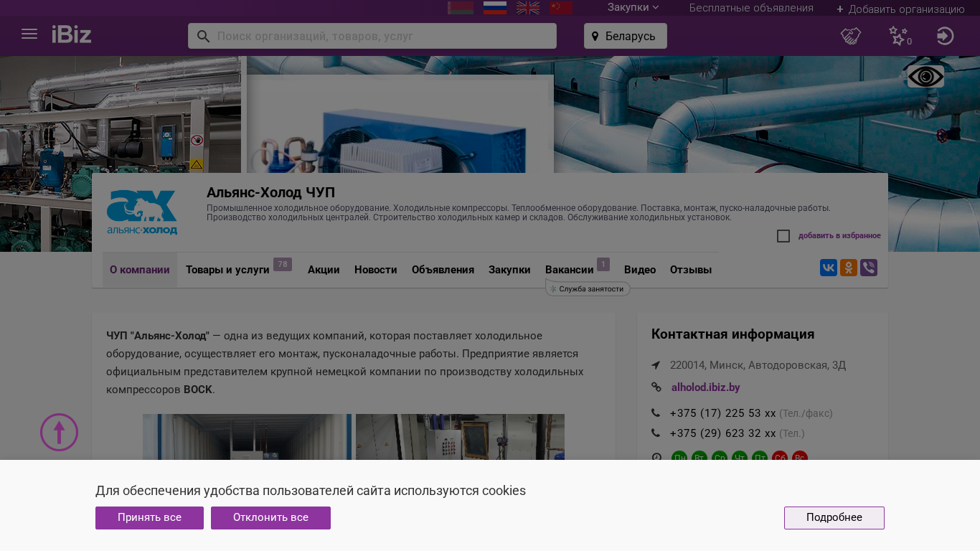Share the company via Viber

point(869,268)
